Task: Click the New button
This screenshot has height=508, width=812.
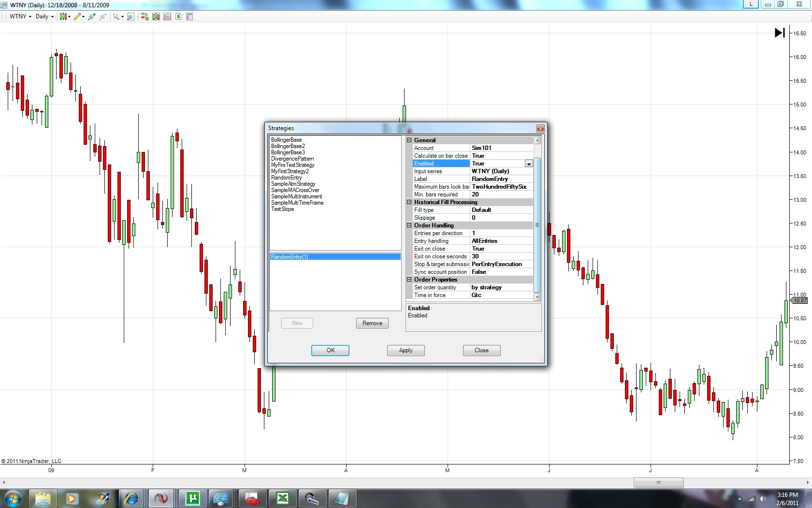Action: click(x=297, y=323)
